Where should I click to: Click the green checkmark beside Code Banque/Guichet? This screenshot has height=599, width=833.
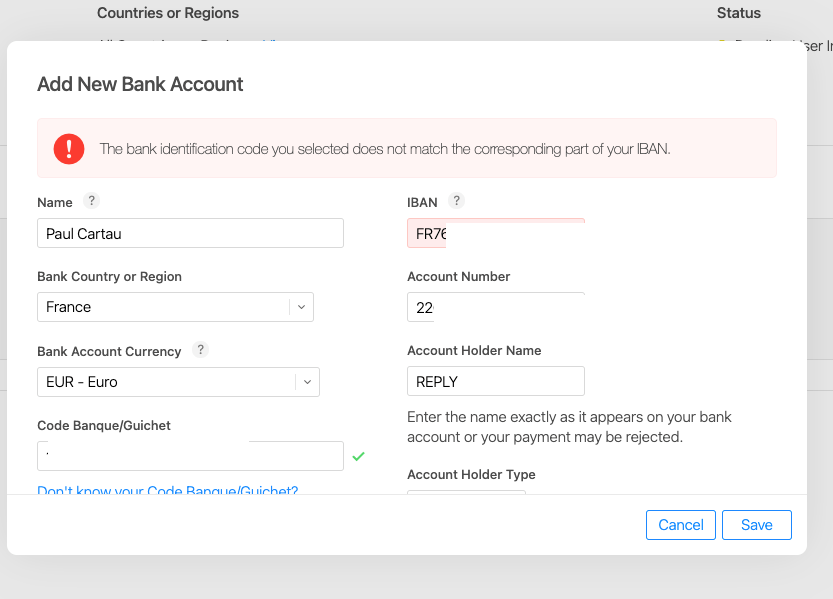point(358,456)
